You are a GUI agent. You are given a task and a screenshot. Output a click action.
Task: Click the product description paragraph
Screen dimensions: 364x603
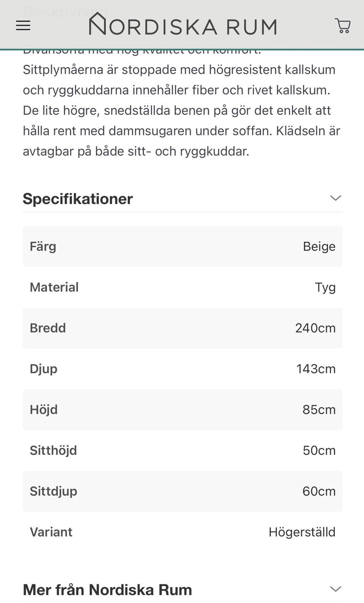click(181, 110)
